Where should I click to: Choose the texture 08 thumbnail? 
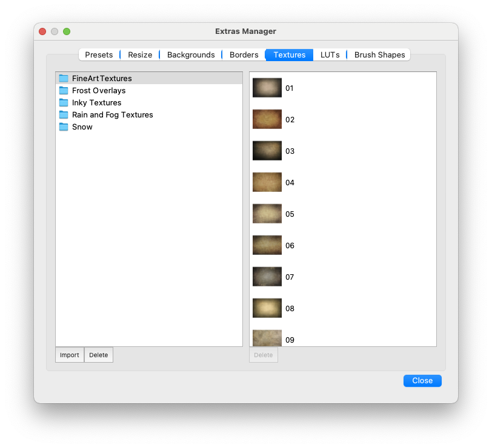[267, 308]
